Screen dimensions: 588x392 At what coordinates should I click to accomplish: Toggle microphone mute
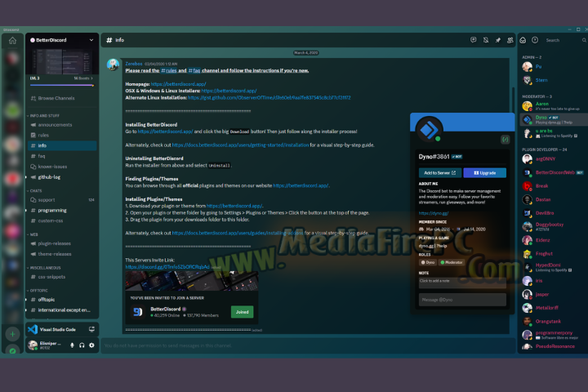[x=72, y=345]
